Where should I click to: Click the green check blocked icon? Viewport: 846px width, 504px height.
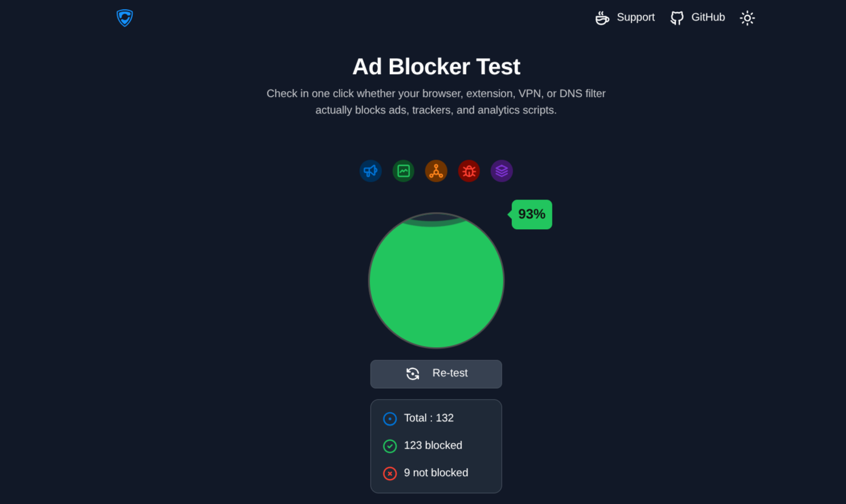pos(390,446)
